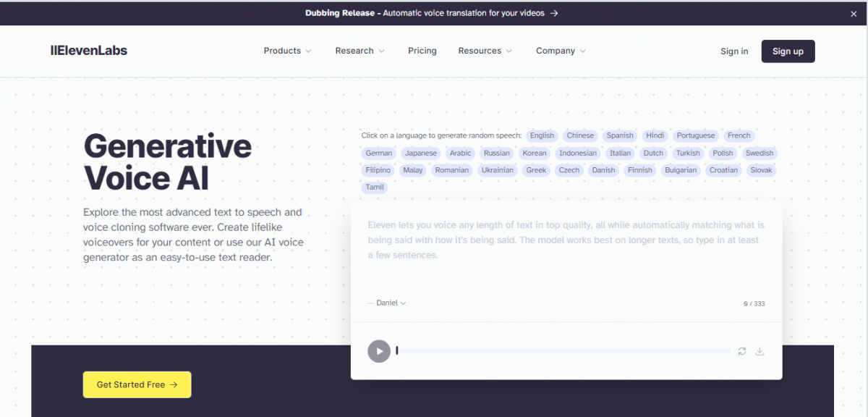Choose the Tamil language chip
Screen dimensions: 868x417
click(375, 188)
